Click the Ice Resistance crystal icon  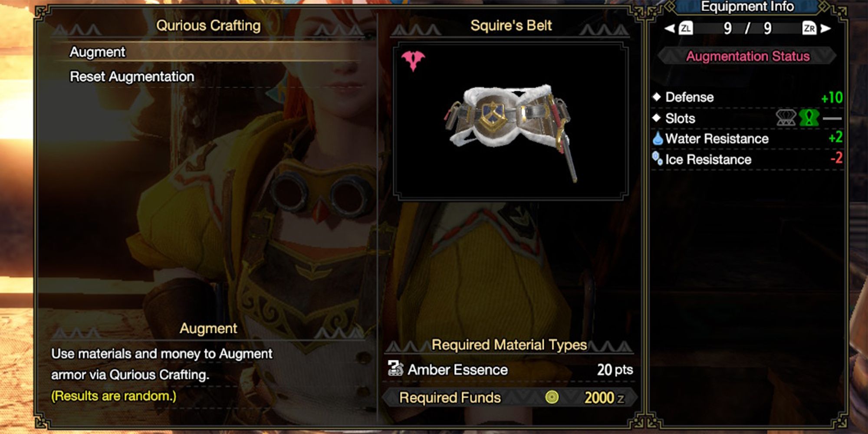pyautogui.click(x=658, y=158)
